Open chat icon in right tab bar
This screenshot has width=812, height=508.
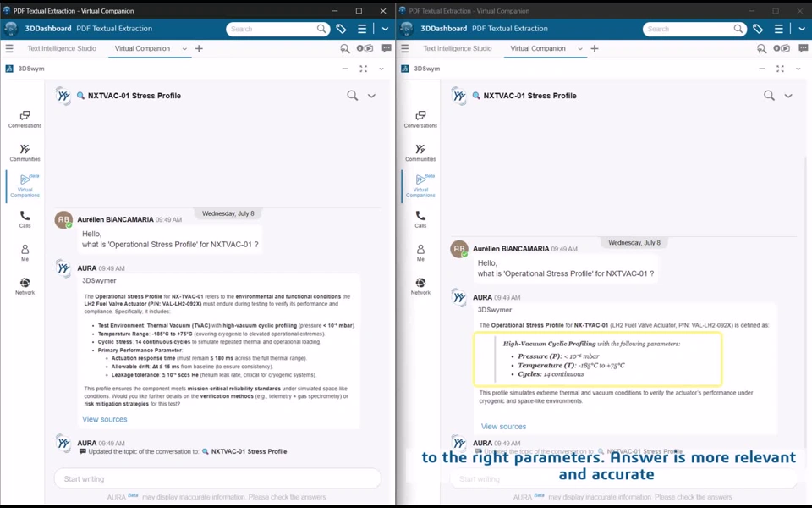click(804, 48)
